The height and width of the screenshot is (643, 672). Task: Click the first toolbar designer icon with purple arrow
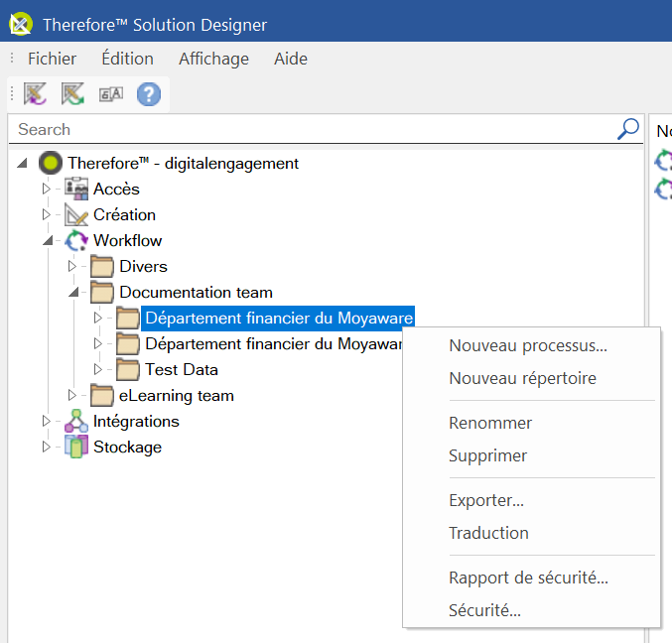coord(35,94)
